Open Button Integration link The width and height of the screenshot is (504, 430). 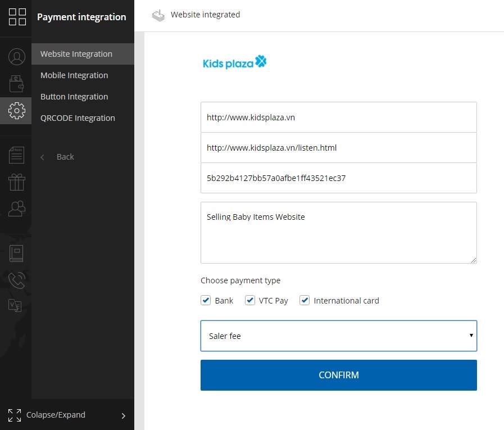[x=74, y=97]
